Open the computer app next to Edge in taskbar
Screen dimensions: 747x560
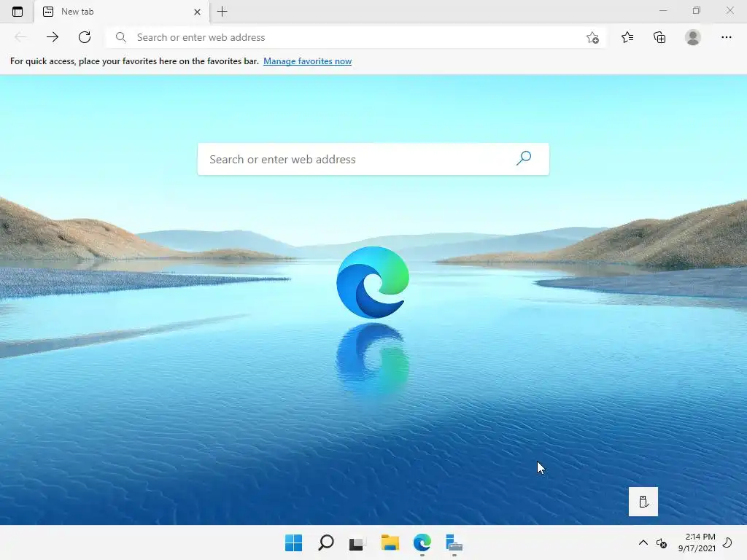point(454,543)
